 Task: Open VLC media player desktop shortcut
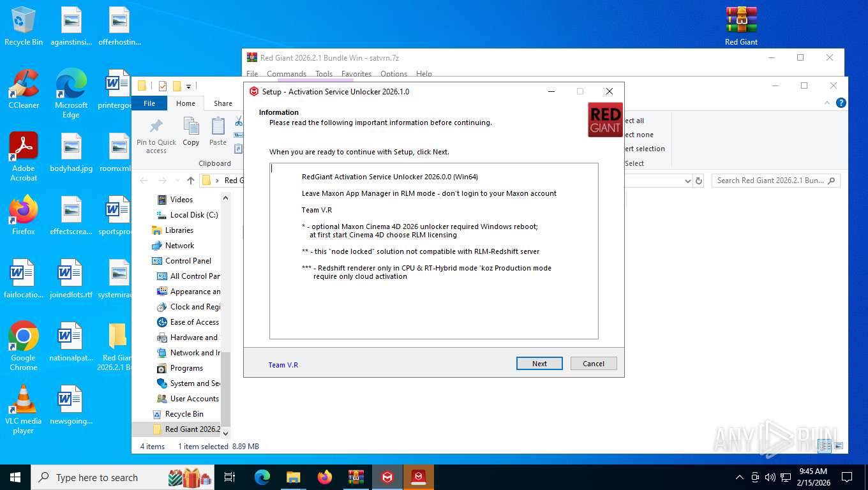click(24, 410)
